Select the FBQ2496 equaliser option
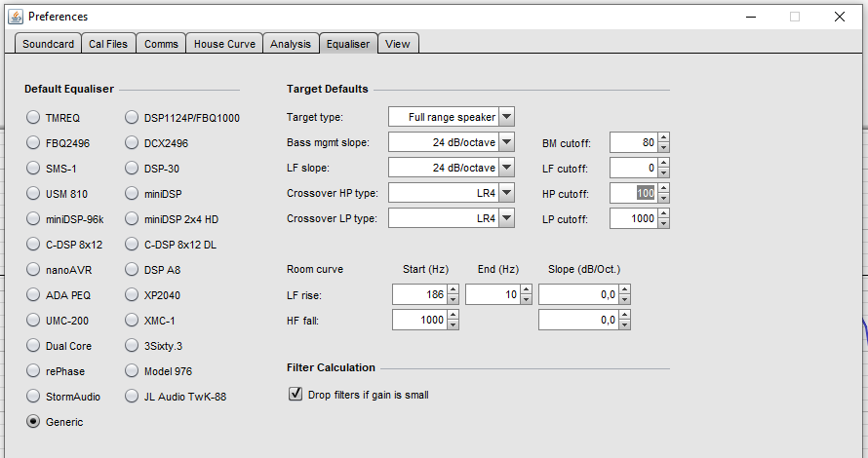 tap(33, 142)
